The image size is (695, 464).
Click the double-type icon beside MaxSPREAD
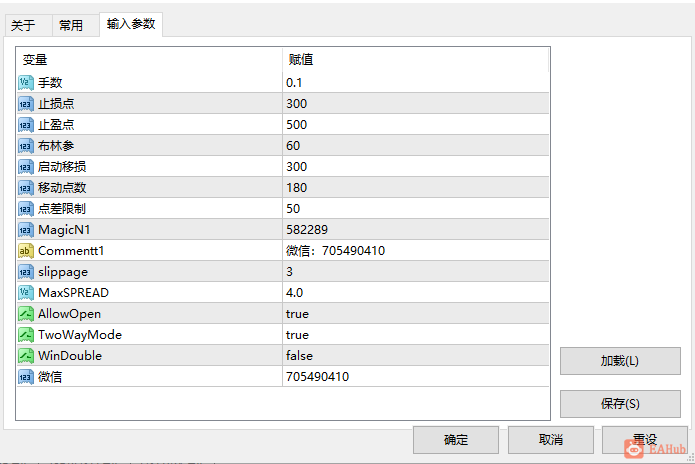tap(26, 293)
